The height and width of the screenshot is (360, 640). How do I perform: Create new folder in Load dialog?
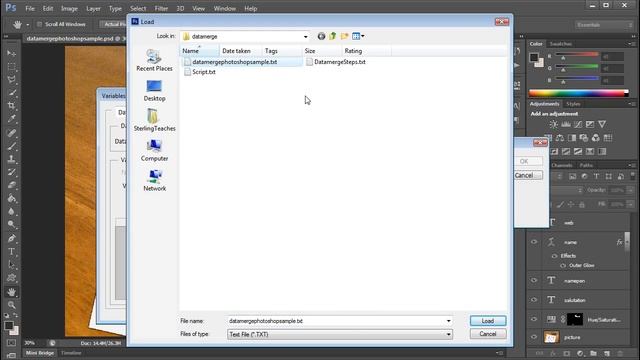click(344, 36)
